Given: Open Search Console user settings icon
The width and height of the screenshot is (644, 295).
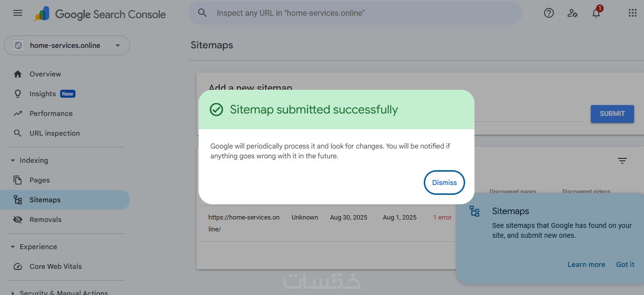Looking at the screenshot, I should (573, 13).
